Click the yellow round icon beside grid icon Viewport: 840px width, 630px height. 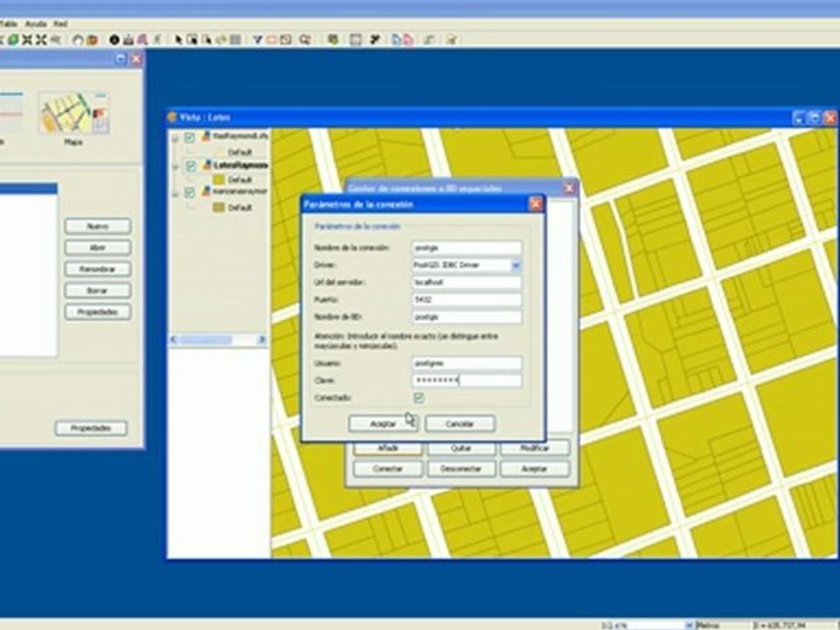(x=221, y=39)
